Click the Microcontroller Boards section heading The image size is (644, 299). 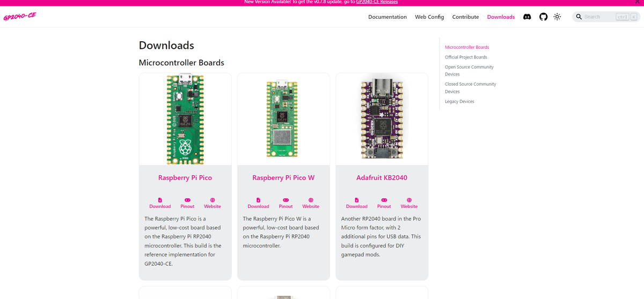point(181,63)
